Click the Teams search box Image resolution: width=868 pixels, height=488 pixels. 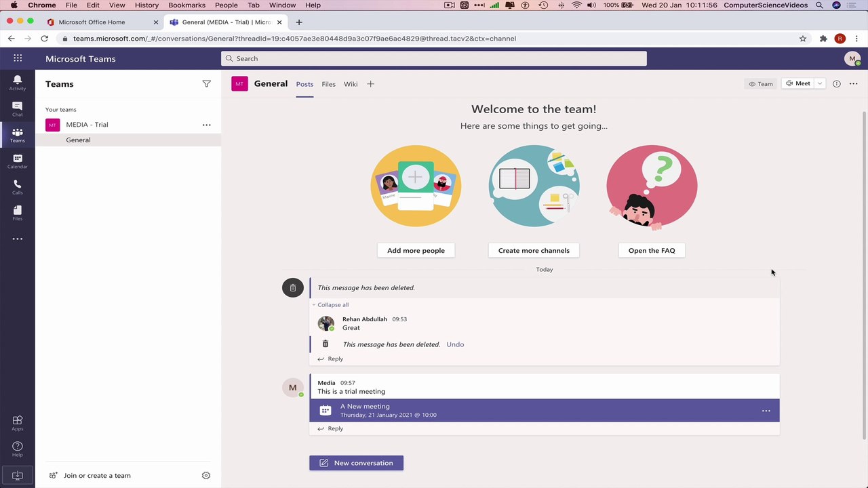tap(433, 59)
